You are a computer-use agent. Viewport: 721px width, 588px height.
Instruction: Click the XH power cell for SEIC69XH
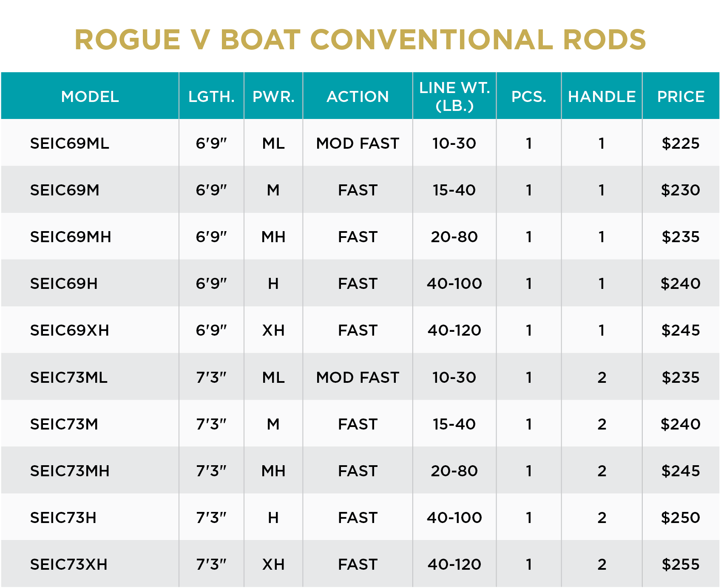pos(273,330)
